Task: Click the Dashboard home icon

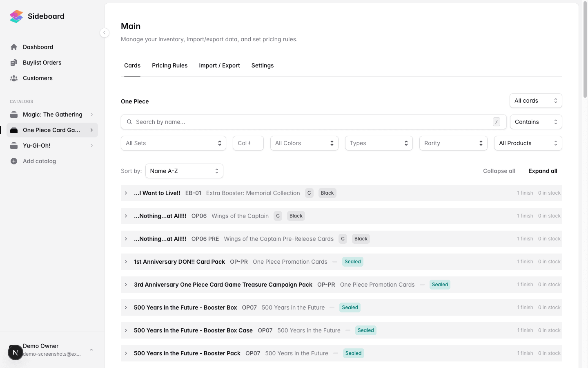Action: pyautogui.click(x=14, y=47)
